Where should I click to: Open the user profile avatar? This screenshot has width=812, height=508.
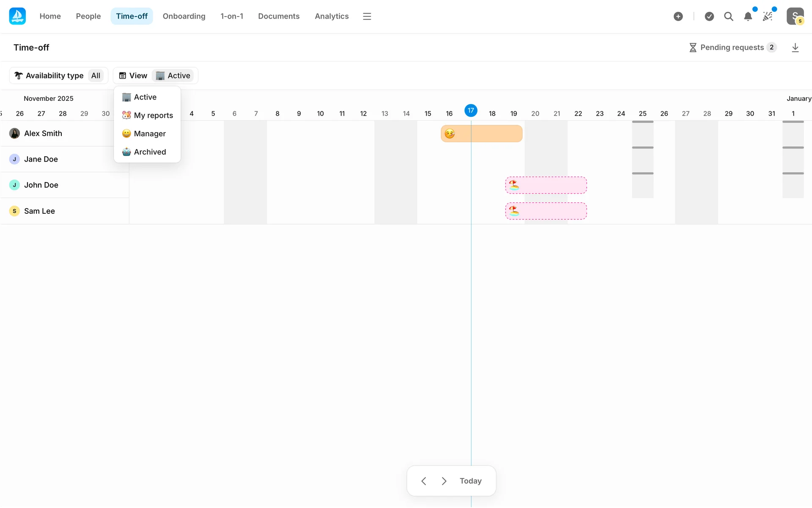coord(795,17)
